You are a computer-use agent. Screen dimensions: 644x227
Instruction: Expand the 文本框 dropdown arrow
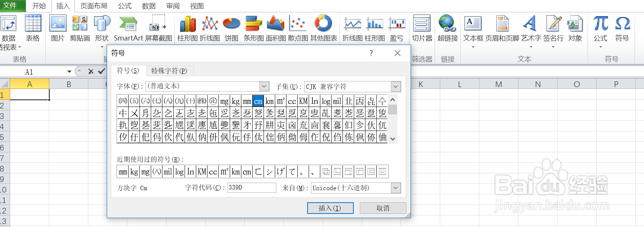click(473, 47)
